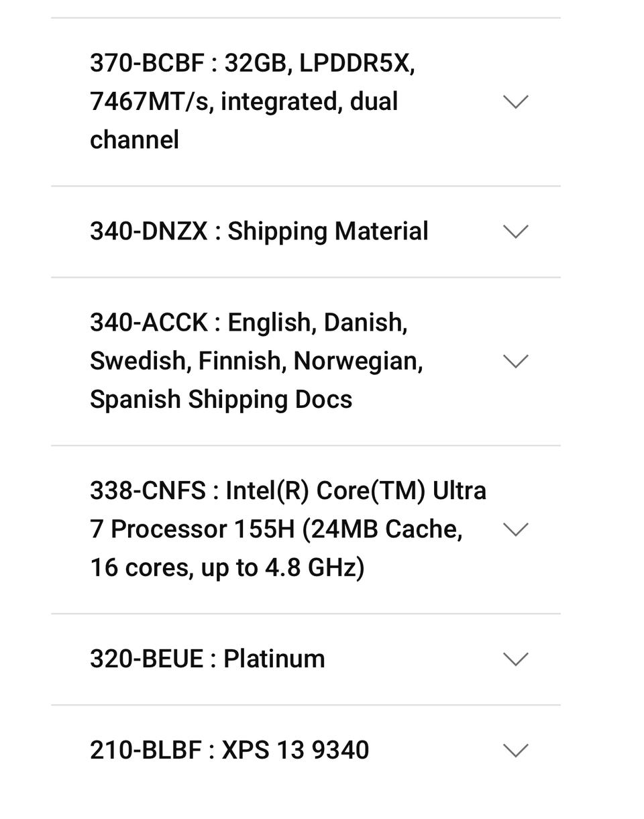The image size is (644, 819).
Task: Click part number 210-BLBF
Action: click(146, 750)
